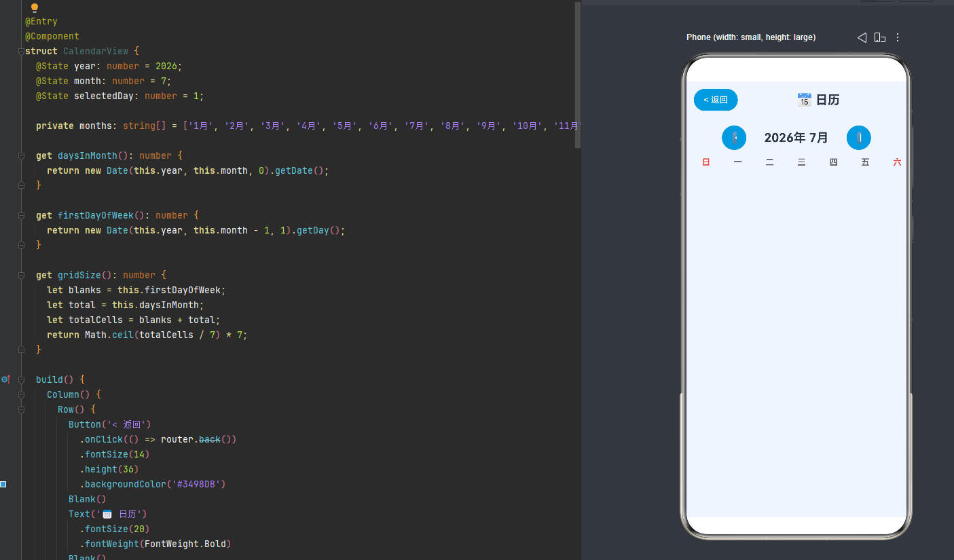This screenshot has width=954, height=560.
Task: Click the 'Phone (width: small, height: large)' label
Action: click(751, 37)
